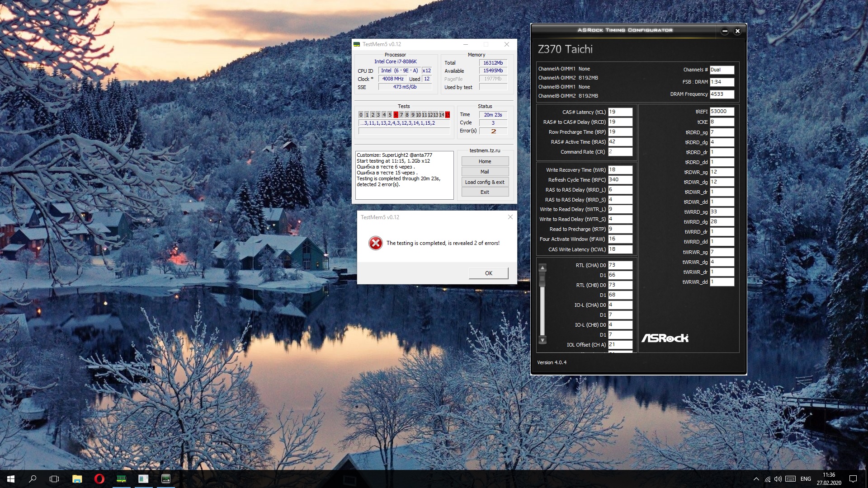The image size is (868, 488).
Task: Click the TestMem5 taskbar icon
Action: (121, 479)
